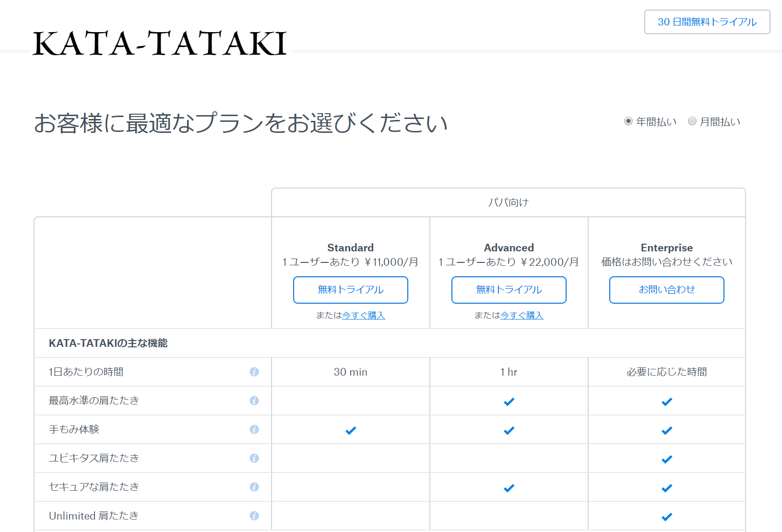Open the 30 日間無料トライアル button
This screenshot has width=782, height=532.
707,22
